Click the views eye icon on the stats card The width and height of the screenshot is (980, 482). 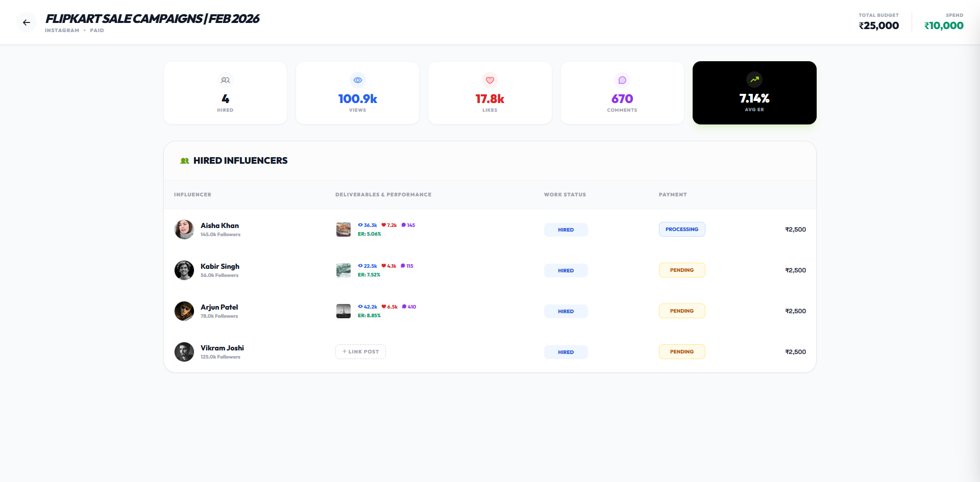(357, 80)
